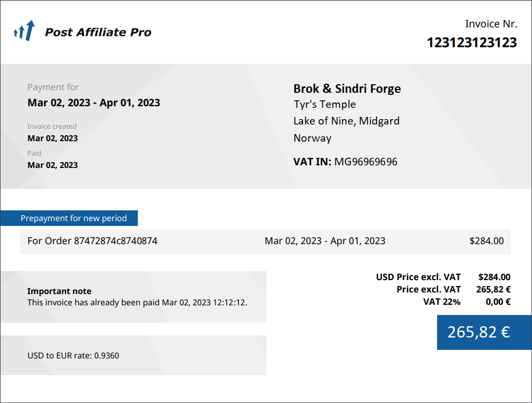Click the blue 265,82 € total box

[478, 332]
